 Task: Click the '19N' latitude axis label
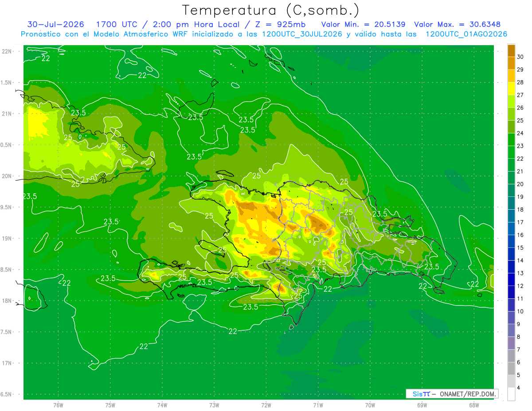[7, 238]
